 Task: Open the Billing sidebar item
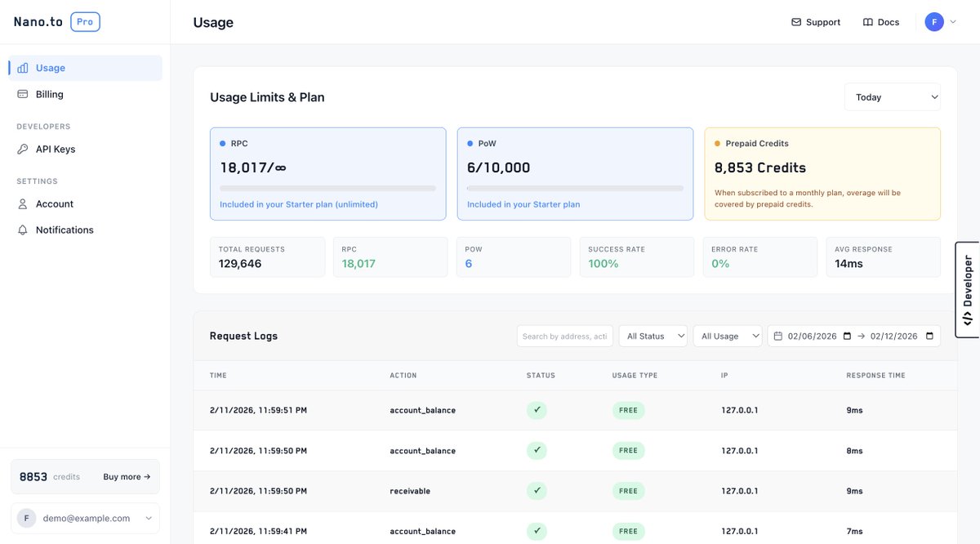coord(85,94)
